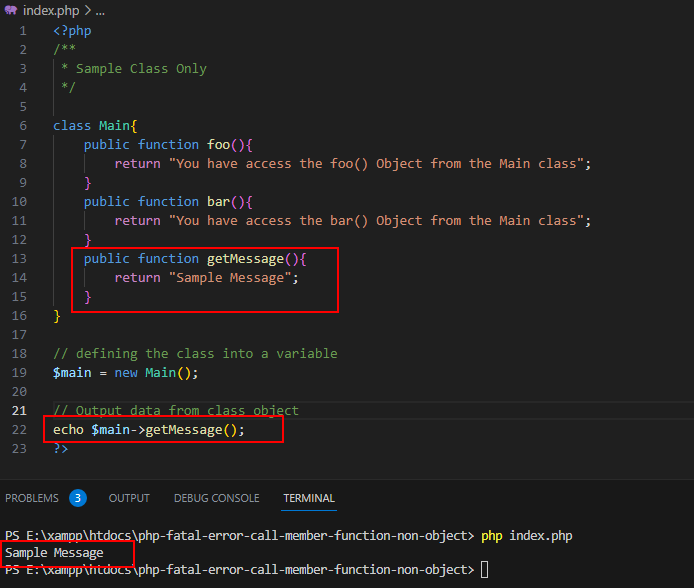
Task: Click the closing brace of class Main on line 16
Action: point(57,316)
